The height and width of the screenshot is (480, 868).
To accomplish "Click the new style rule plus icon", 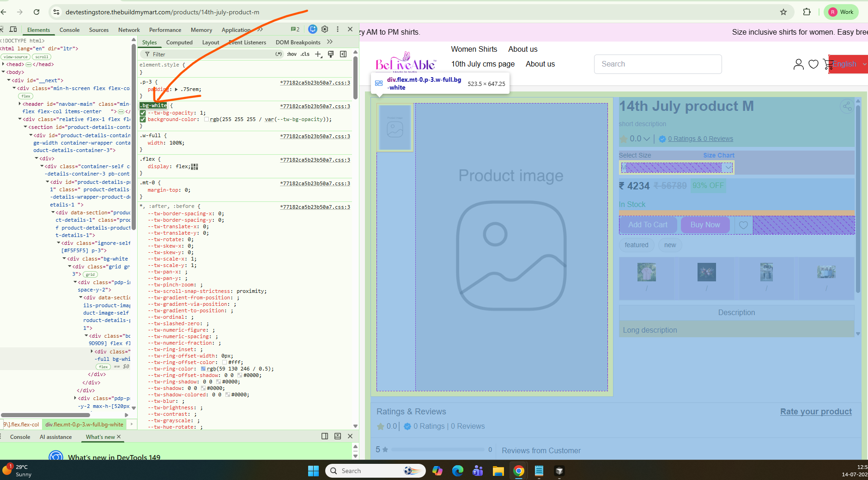I will coord(318,54).
